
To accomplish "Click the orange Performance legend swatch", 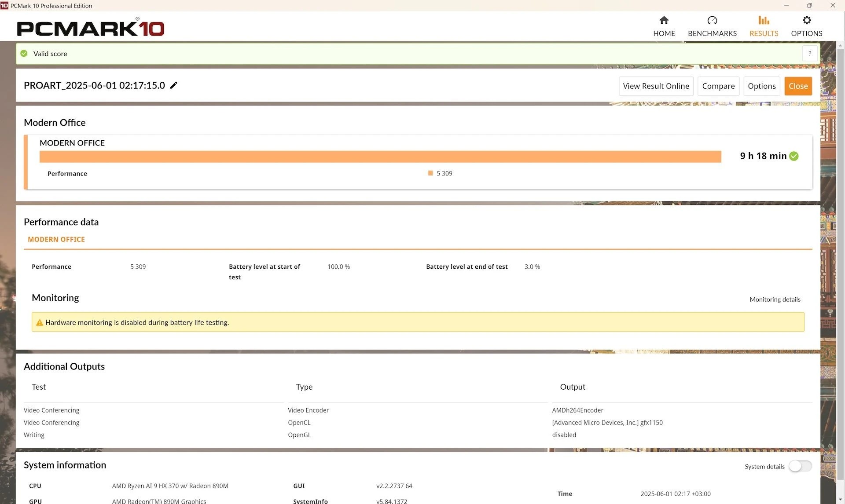I will tap(430, 173).
